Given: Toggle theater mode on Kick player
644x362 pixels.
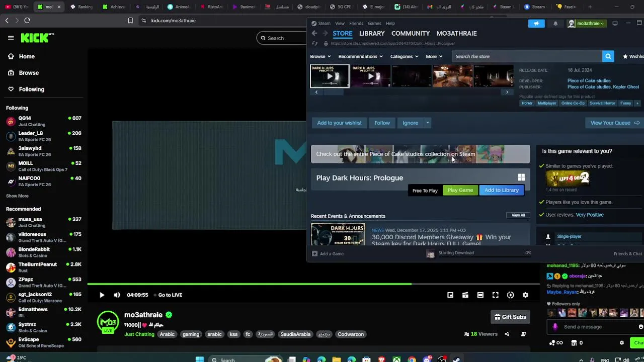Looking at the screenshot, I should click(x=480, y=295).
